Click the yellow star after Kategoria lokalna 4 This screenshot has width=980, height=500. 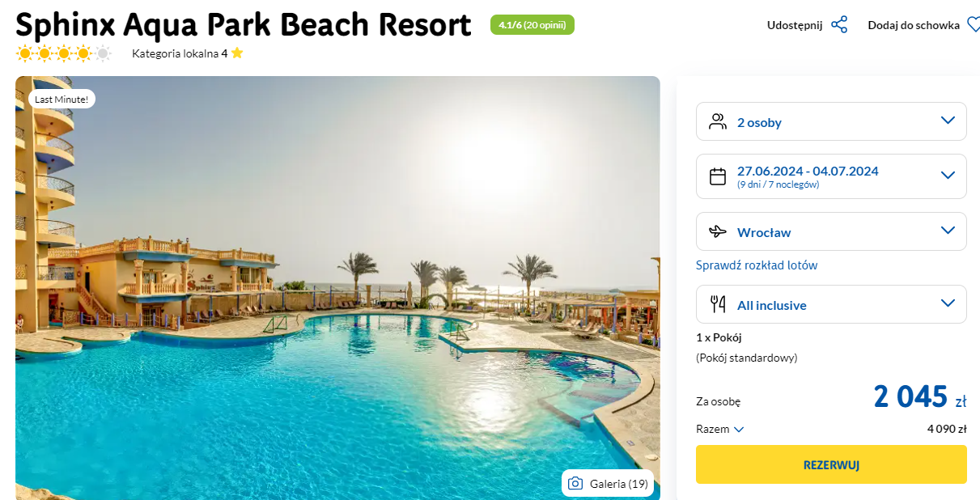[x=236, y=53]
